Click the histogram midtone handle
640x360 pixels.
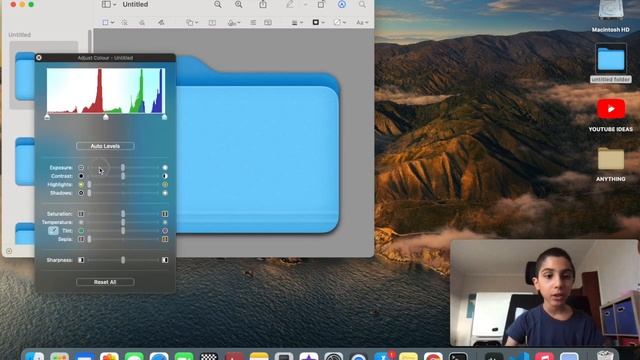point(106,117)
